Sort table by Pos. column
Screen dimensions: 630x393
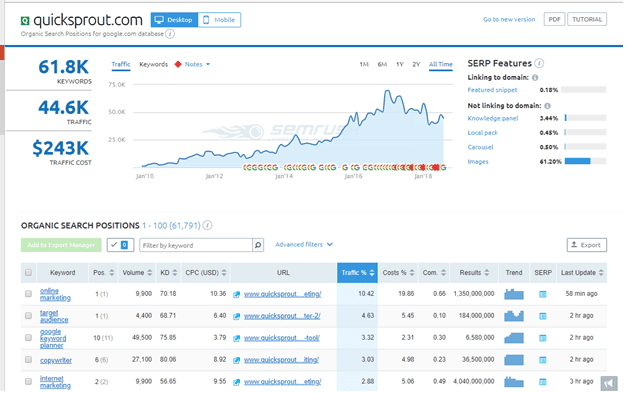click(x=103, y=273)
